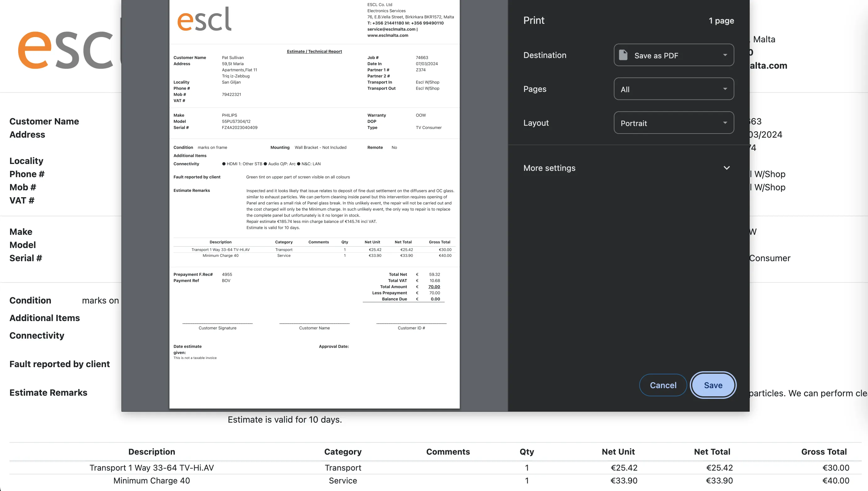Click service@esclmalta.com in preview header

coord(391,29)
